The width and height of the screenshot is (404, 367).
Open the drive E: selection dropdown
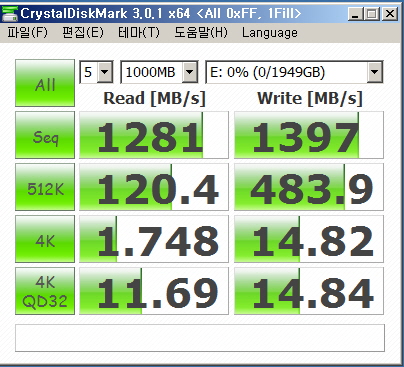294,72
